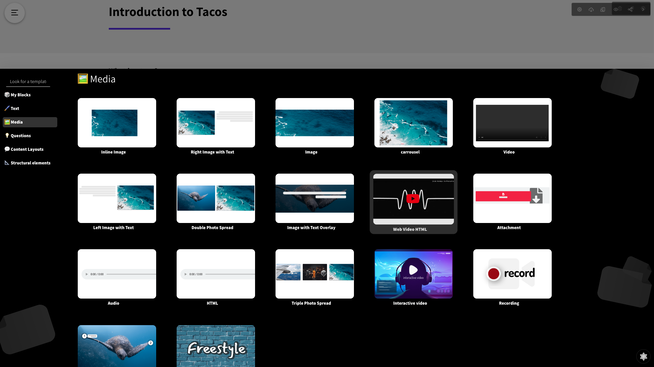Click the share icon in top toolbar
Image resolution: width=654 pixels, height=367 pixels.
click(x=630, y=9)
